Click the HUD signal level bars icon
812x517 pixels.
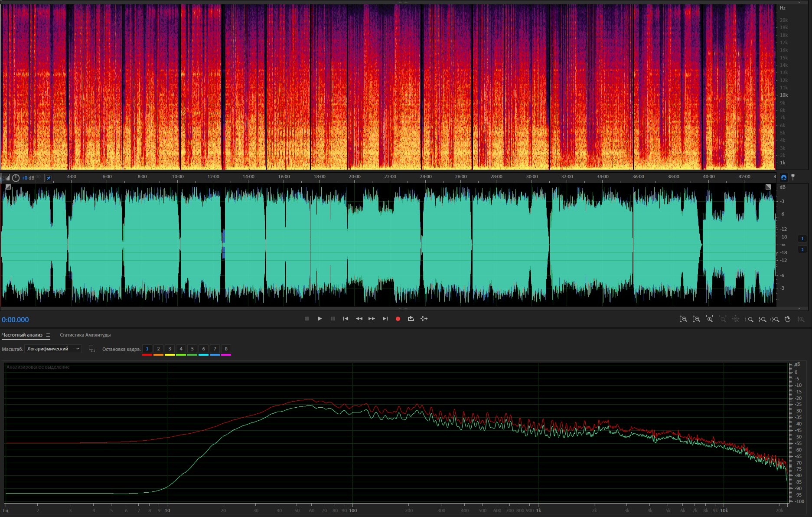pyautogui.click(x=6, y=178)
